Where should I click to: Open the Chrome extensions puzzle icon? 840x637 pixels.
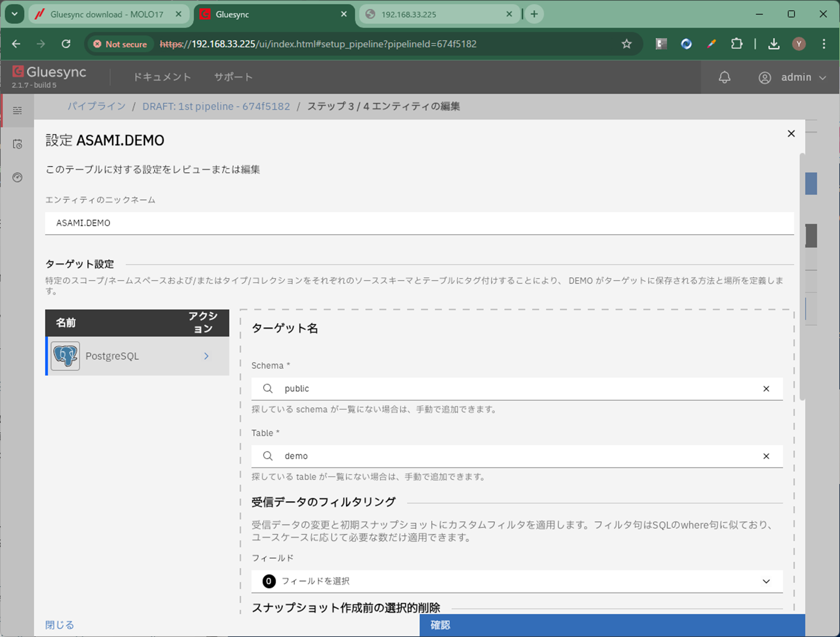(736, 44)
